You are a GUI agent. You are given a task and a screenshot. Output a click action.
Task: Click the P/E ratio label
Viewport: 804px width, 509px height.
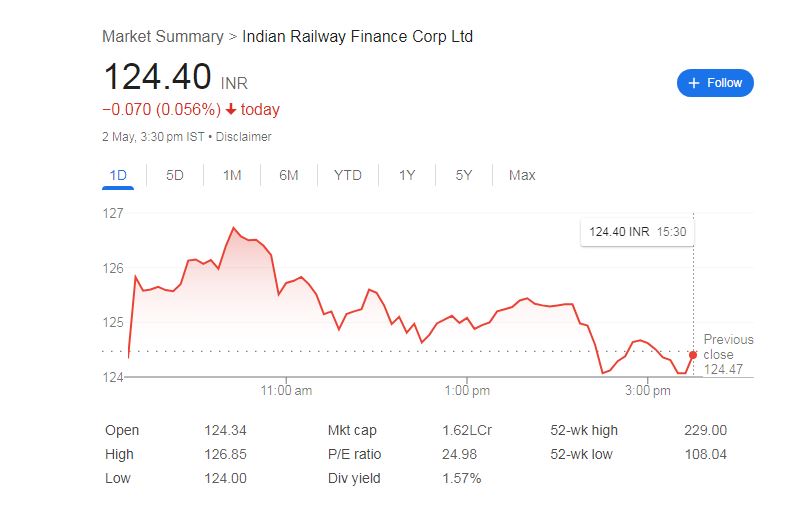point(355,455)
